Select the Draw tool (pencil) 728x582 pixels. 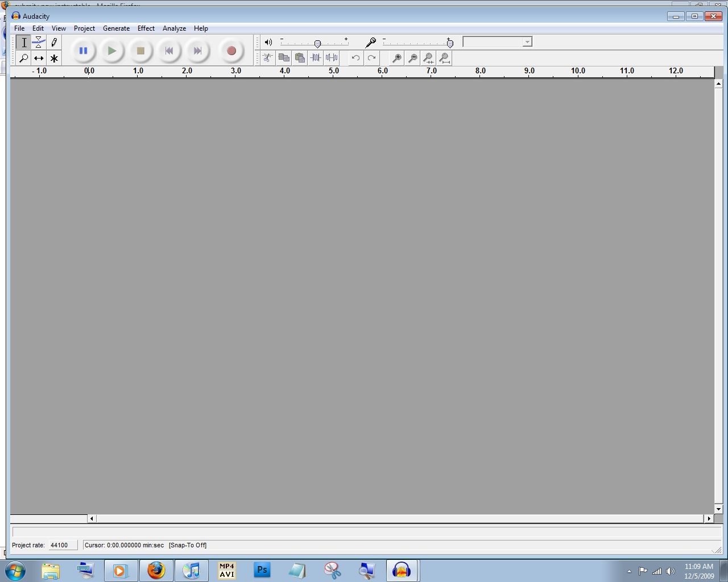54,42
